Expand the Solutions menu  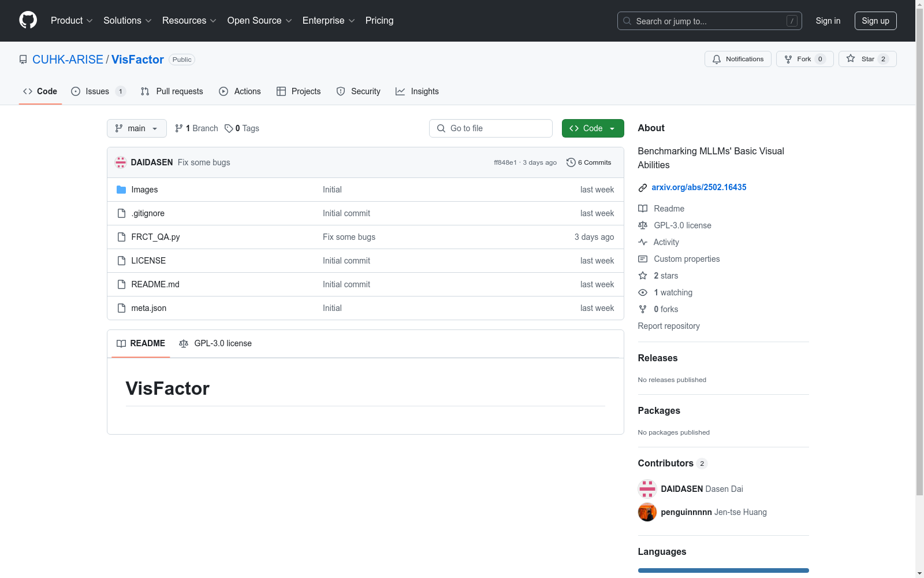(x=128, y=21)
